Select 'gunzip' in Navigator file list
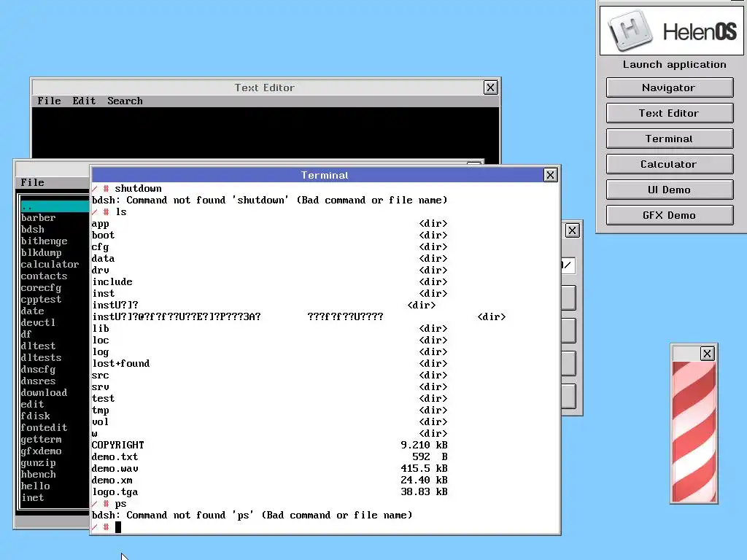The width and height of the screenshot is (747, 560). click(x=38, y=463)
